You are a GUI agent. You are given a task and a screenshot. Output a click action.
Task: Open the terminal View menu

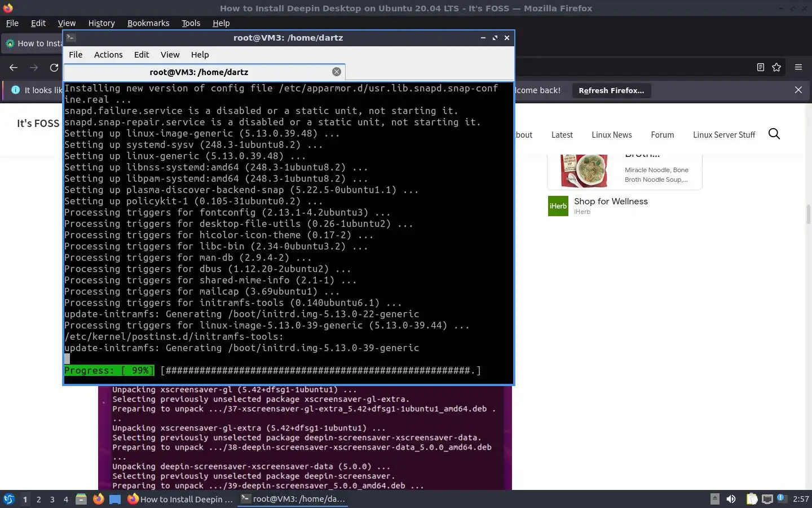point(170,55)
